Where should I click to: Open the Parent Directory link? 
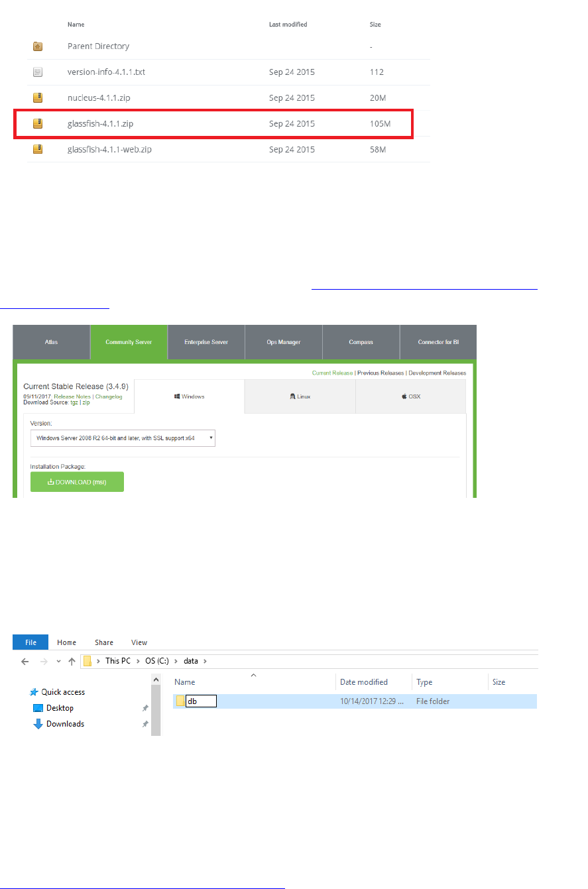[98, 46]
